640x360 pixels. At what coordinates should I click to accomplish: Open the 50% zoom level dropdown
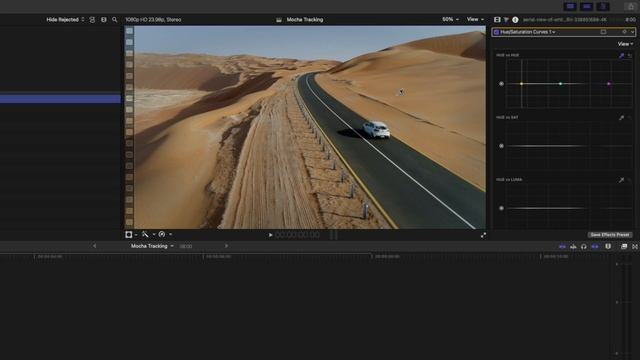[450, 19]
